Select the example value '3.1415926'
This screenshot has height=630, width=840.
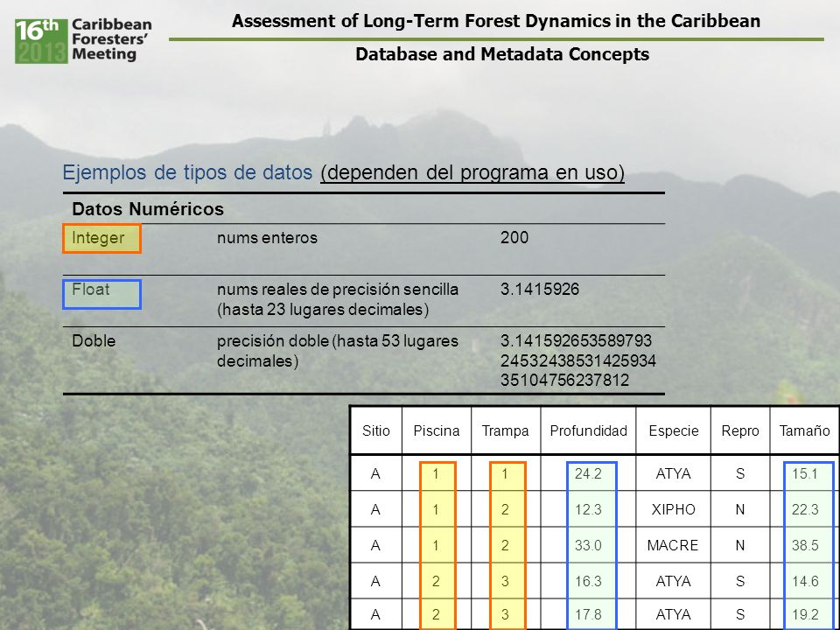coord(540,290)
